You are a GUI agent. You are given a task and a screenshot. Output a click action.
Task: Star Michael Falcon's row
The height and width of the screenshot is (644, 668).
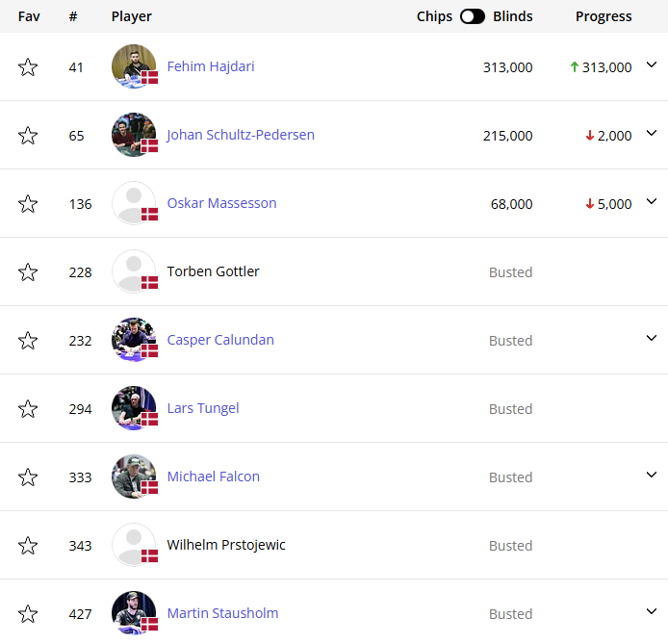28,477
